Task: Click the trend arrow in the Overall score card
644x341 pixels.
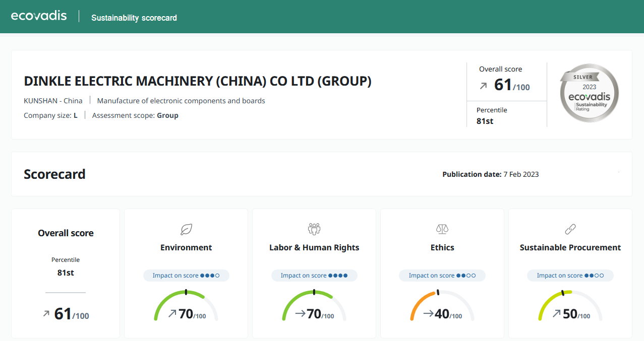Action: [46, 314]
